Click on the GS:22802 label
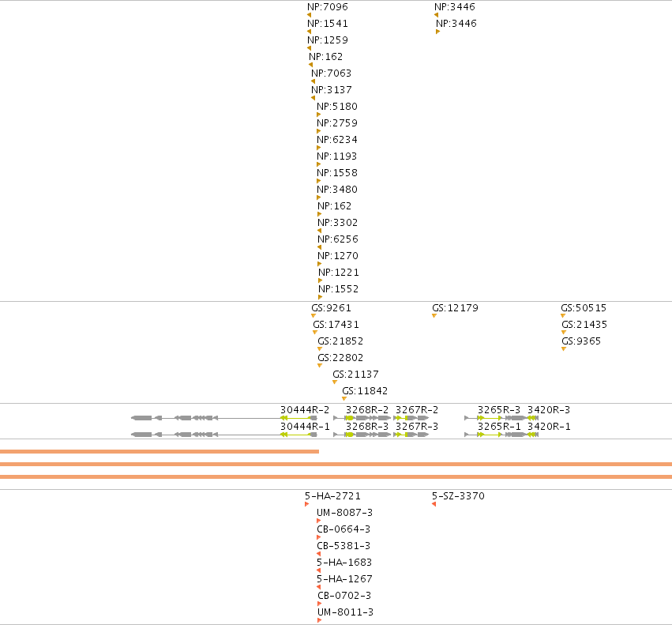This screenshot has height=625, width=672. pos(340,358)
